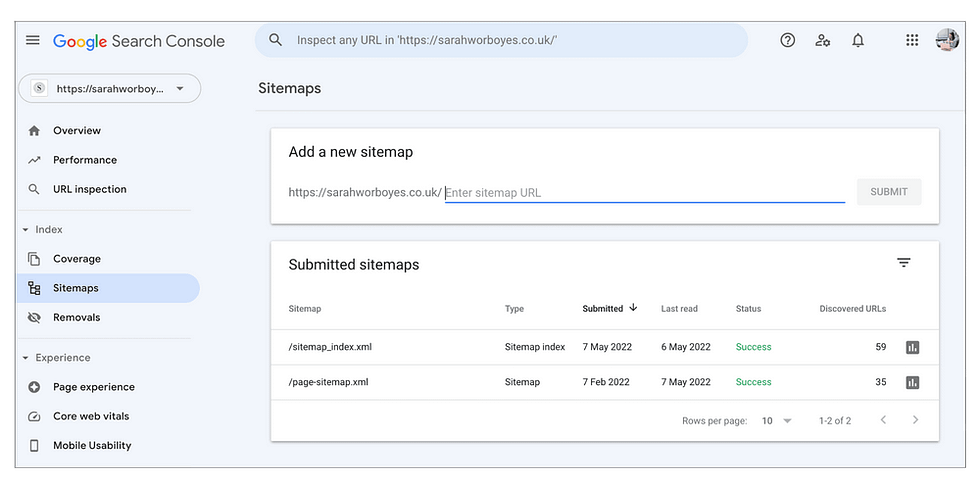Change rows per page dropdown
The width and height of the screenshot is (980, 490).
tap(777, 421)
